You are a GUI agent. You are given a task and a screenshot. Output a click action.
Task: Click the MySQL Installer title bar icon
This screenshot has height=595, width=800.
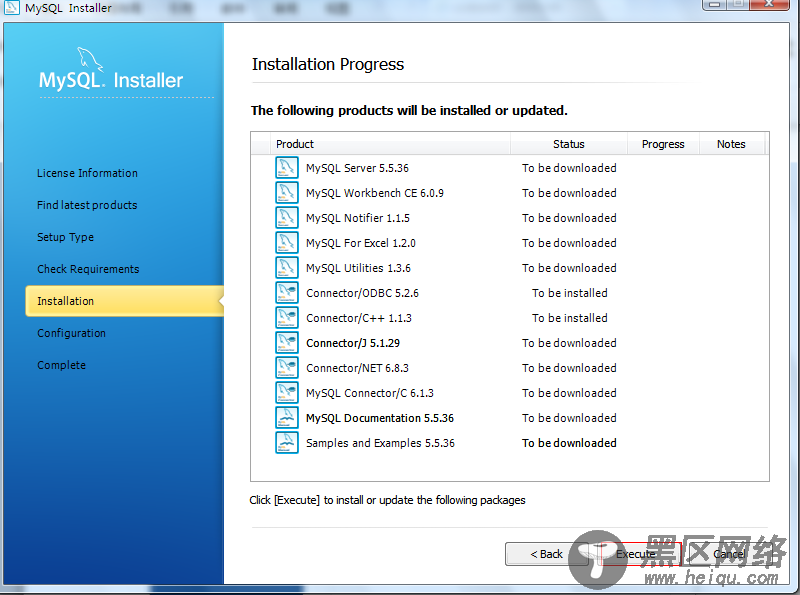point(11,7)
